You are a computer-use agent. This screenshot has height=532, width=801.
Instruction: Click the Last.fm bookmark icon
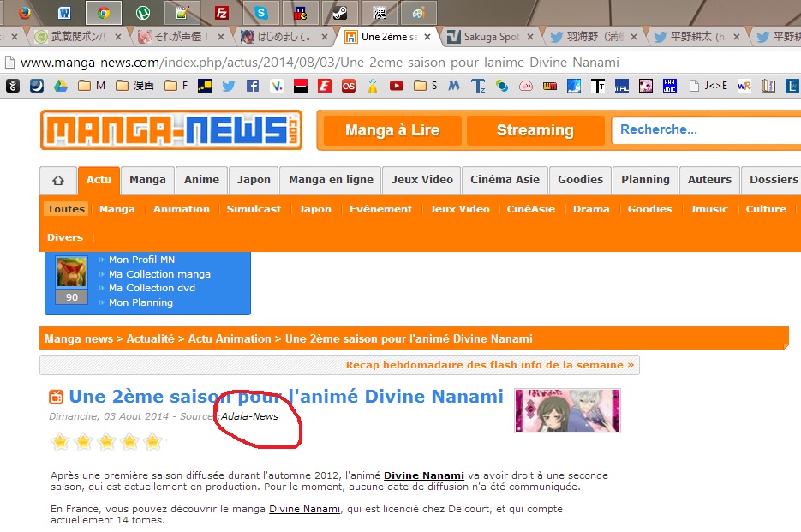pos(349,86)
